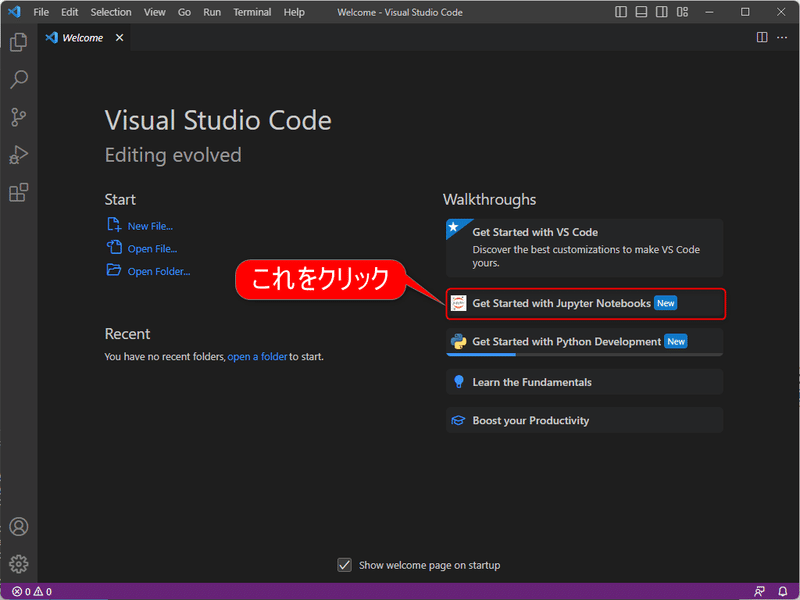This screenshot has width=800, height=600.
Task: Open the Edit menu
Action: point(70,12)
